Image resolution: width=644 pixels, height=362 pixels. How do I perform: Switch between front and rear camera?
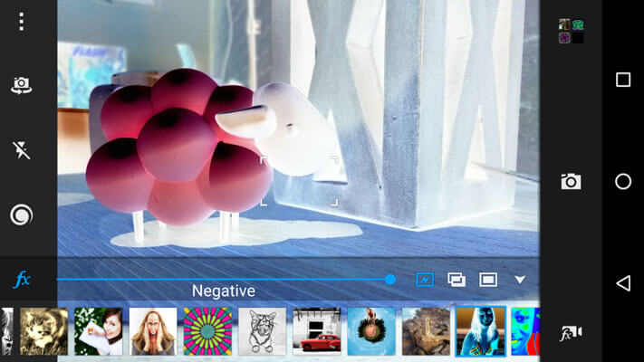coord(22,85)
